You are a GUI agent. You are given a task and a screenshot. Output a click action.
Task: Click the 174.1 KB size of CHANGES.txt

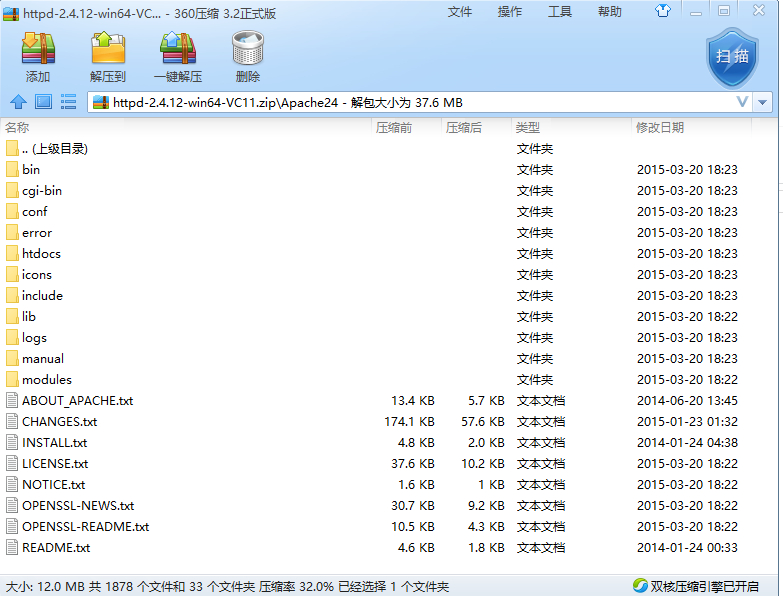pyautogui.click(x=409, y=421)
